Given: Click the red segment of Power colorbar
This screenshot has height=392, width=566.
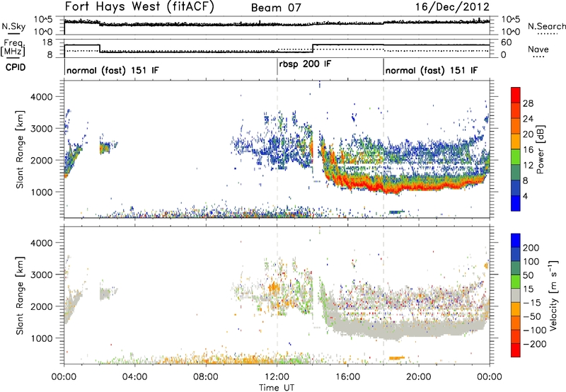Looking at the screenshot, I should (516, 95).
